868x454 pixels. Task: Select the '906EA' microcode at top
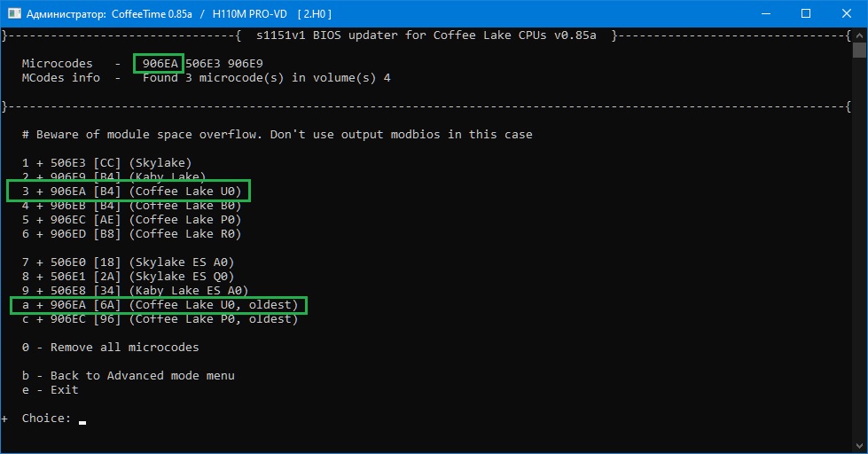click(160, 64)
